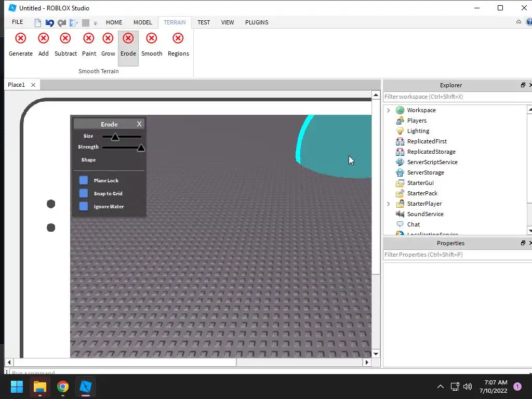Switch to the HOME ribbon tab

114,22
